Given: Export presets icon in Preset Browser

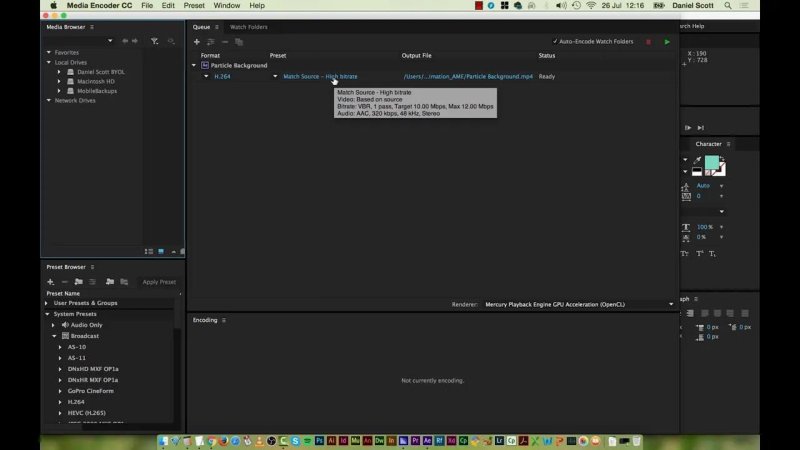Looking at the screenshot, I should click(x=124, y=282).
